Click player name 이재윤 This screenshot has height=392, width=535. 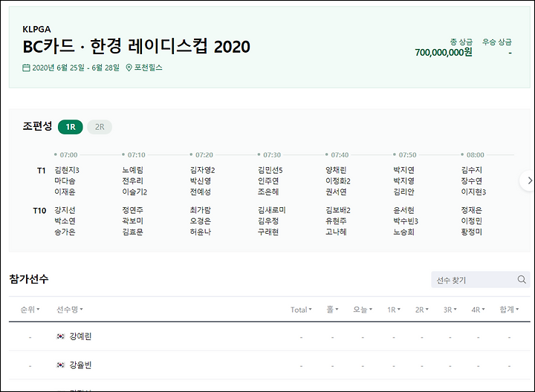[65, 192]
